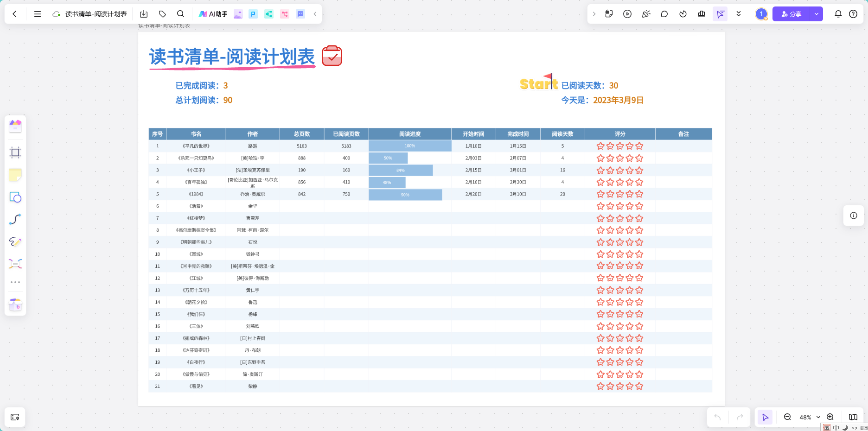Open the templates library icon in left sidebar

point(15,126)
